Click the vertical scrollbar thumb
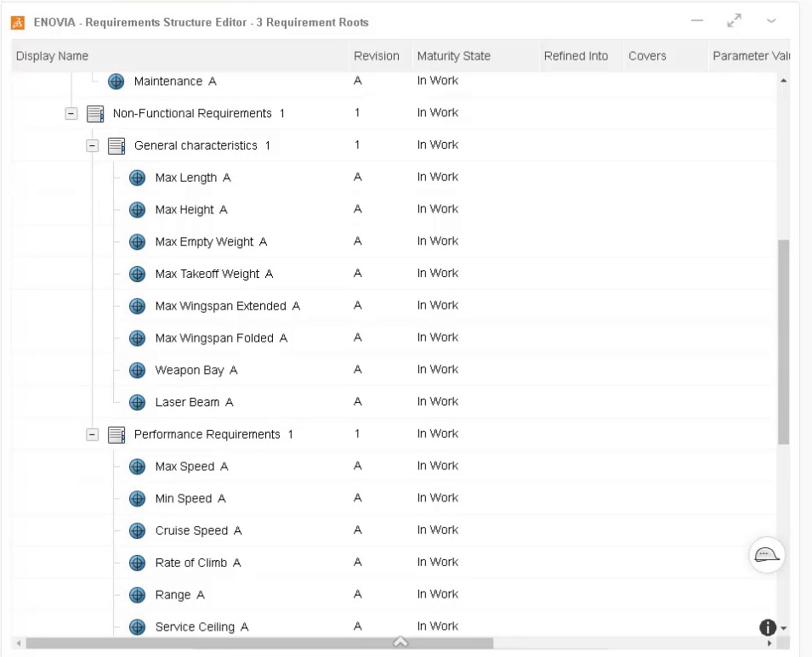Viewport: 812px width, 657px height. tap(784, 342)
